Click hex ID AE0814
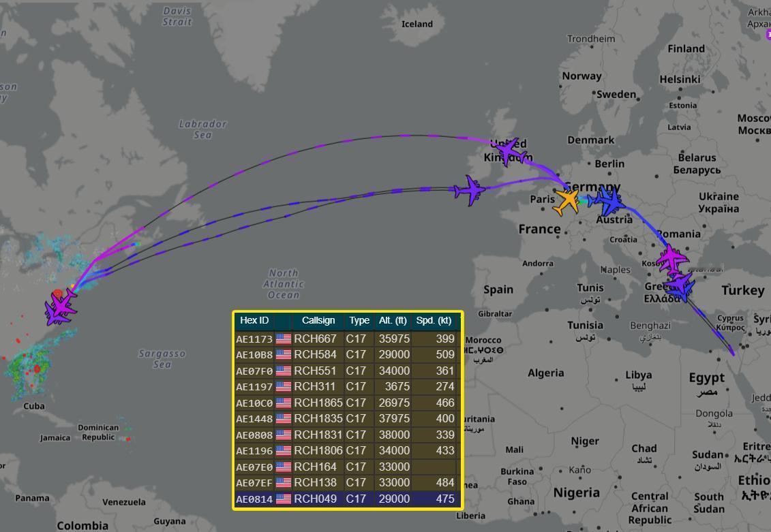 point(254,499)
